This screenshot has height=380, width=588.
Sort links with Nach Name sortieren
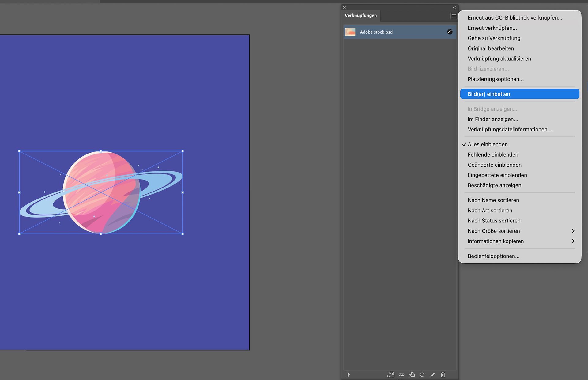(x=520, y=200)
